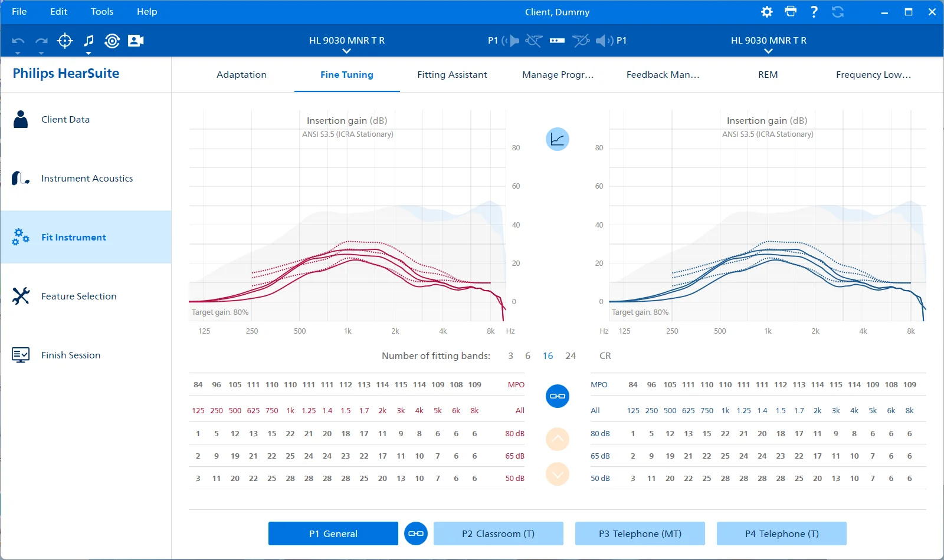Increase gain with the up arrow button
Image resolution: width=944 pixels, height=560 pixels.
[x=558, y=439]
